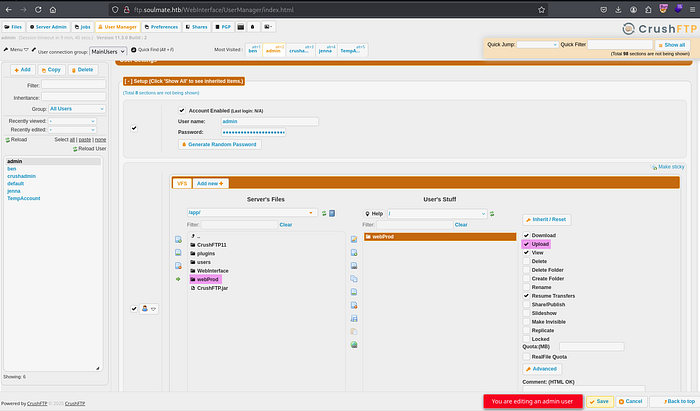Image resolution: width=700 pixels, height=411 pixels.
Task: Toggle Resume Transfers checkbox
Action: [526, 296]
